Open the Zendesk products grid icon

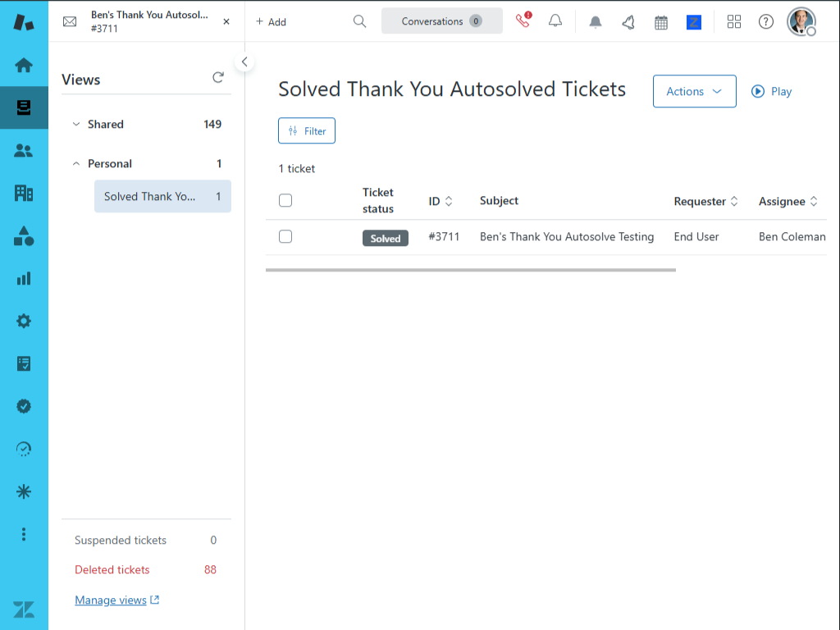click(734, 21)
